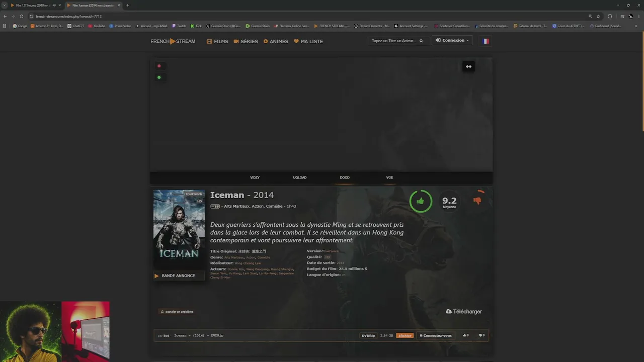Open the browser extensions puzzle icon

(x=610, y=16)
